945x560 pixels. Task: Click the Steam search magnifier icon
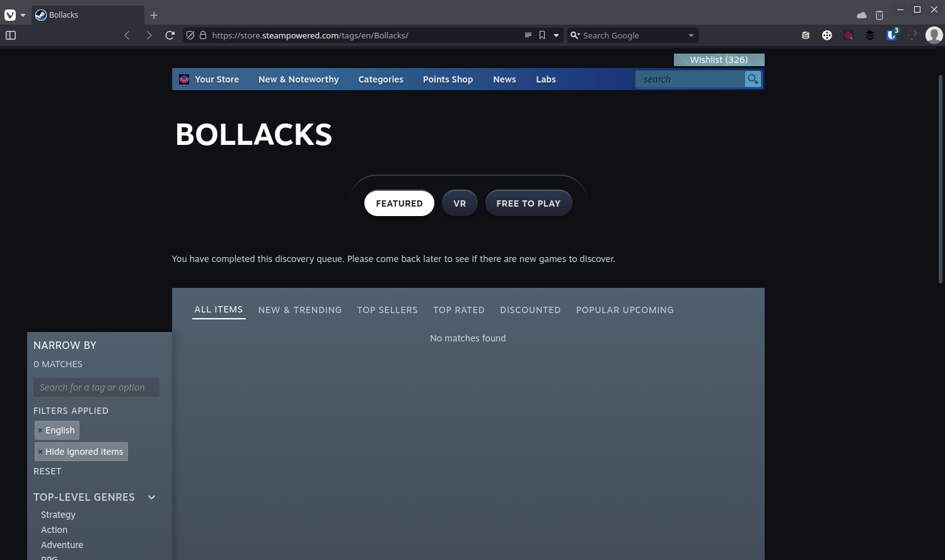[753, 79]
